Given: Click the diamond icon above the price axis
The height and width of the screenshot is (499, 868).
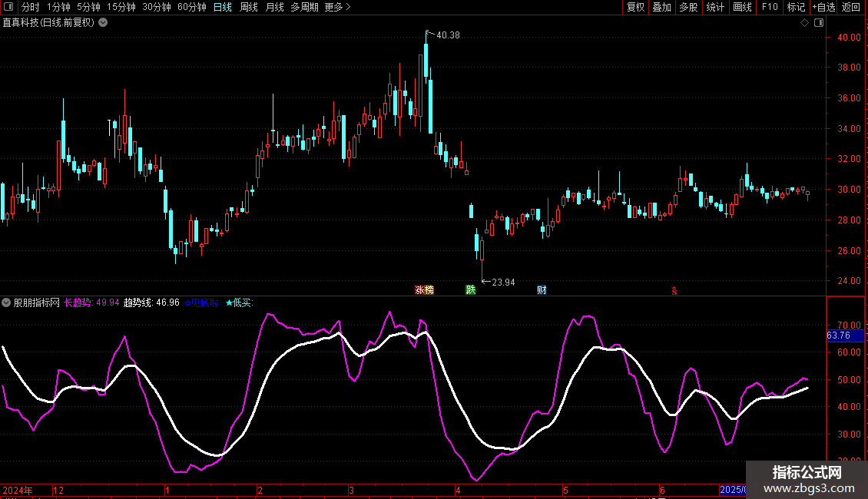Looking at the screenshot, I should 805,23.
